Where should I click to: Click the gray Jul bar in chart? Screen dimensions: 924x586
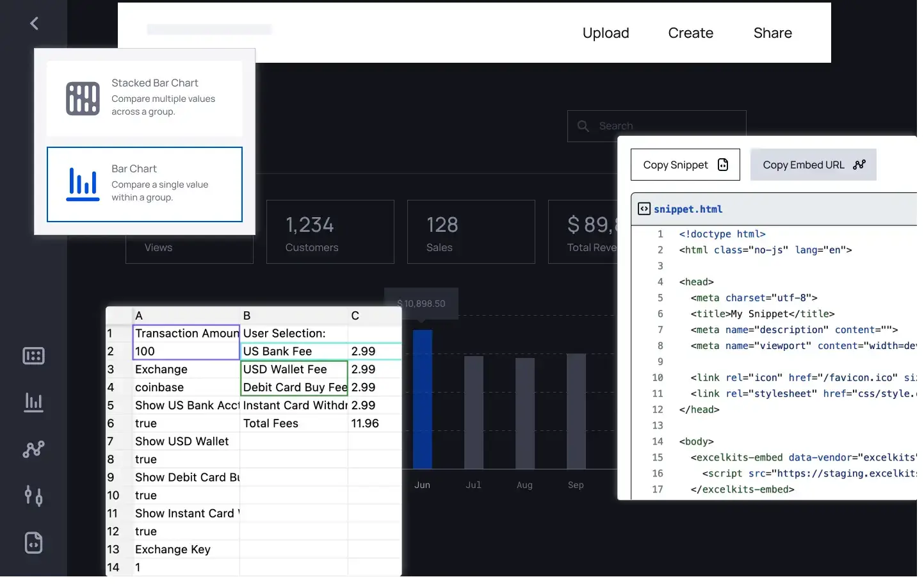474,412
